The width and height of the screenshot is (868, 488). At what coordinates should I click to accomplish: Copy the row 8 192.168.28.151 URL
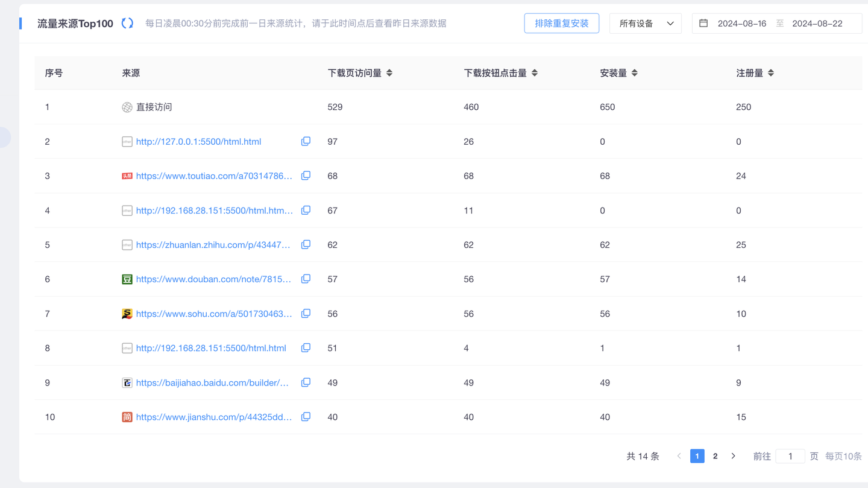pos(306,348)
